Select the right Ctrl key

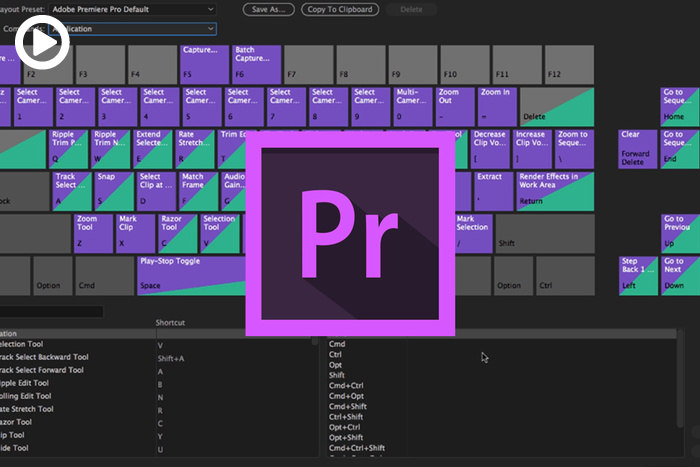tap(565, 276)
